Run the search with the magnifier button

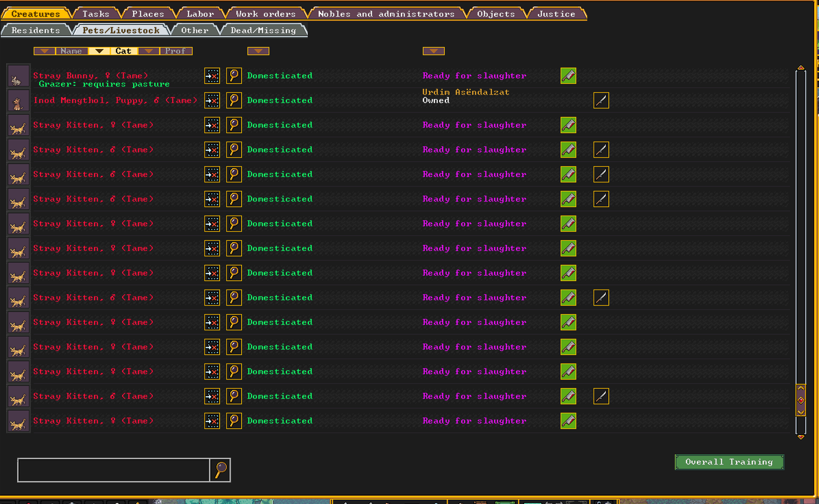click(220, 470)
